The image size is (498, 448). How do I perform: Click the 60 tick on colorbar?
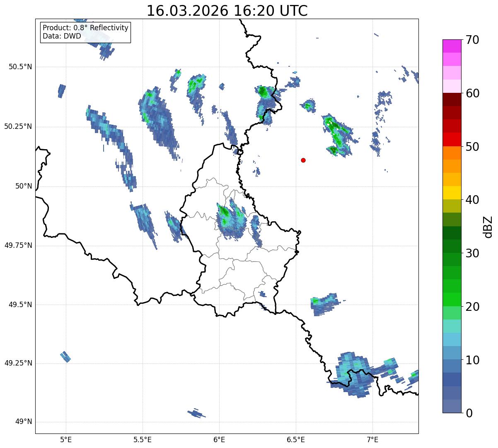(472, 93)
